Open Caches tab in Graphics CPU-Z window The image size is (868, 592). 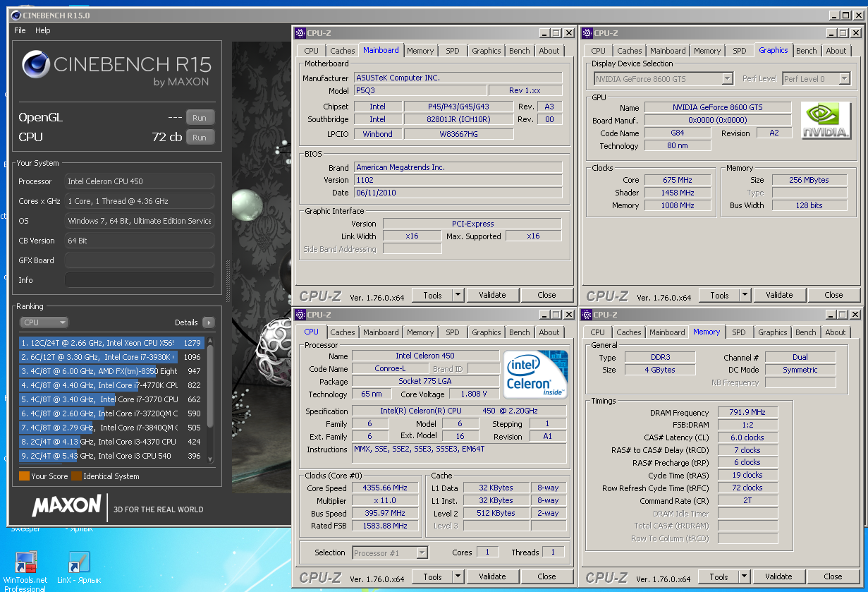(x=630, y=51)
